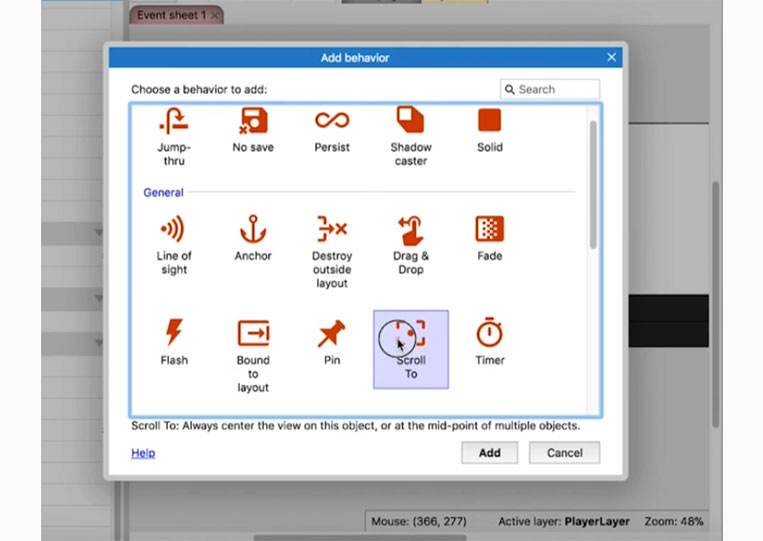
Task: Click the Zoom: 48% status entry
Action: (673, 522)
